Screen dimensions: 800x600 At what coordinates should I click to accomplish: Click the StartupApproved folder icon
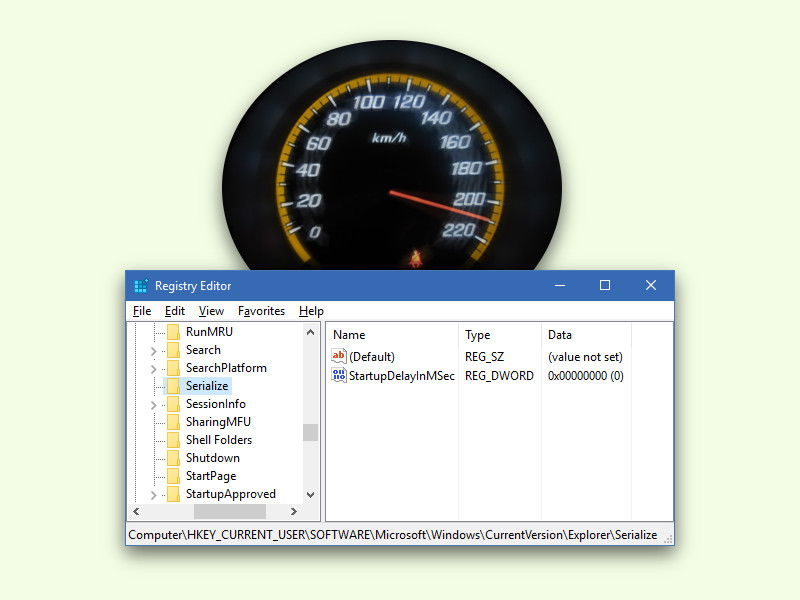coord(173,494)
